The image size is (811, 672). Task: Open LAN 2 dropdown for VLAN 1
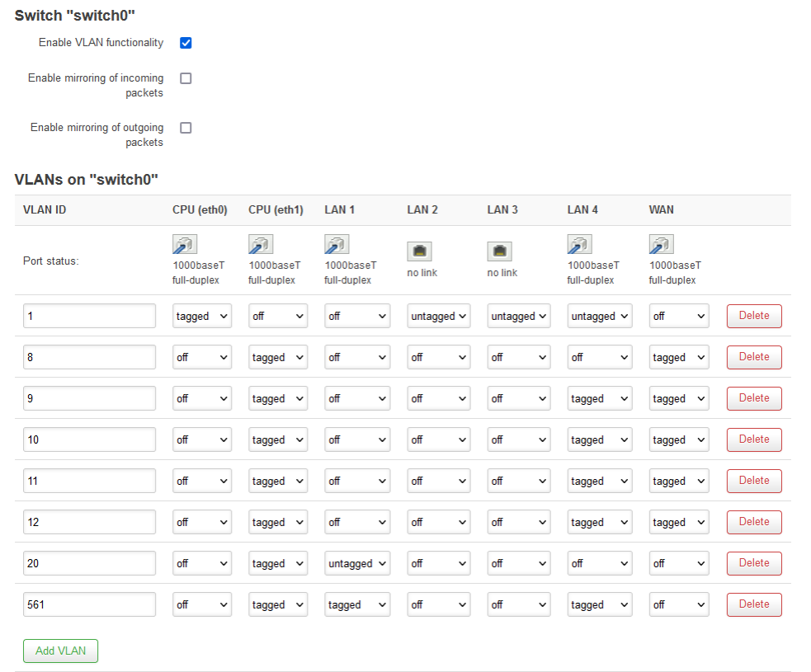[x=439, y=316]
